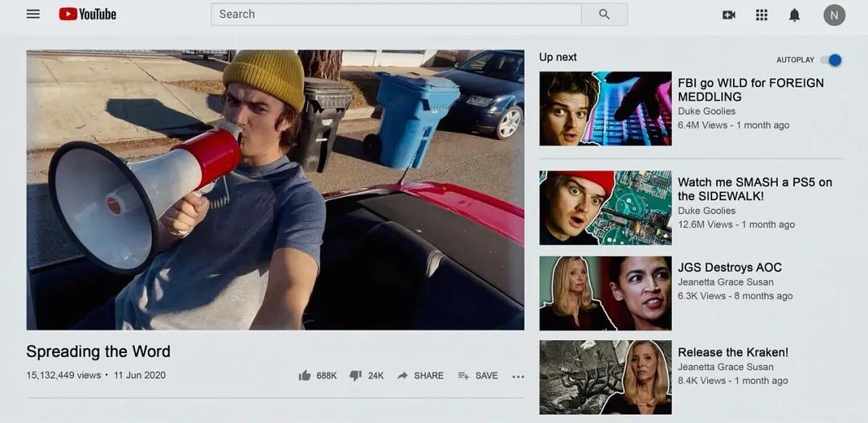The height and width of the screenshot is (423, 868).
Task: Save the video to a playlist
Action: click(477, 376)
